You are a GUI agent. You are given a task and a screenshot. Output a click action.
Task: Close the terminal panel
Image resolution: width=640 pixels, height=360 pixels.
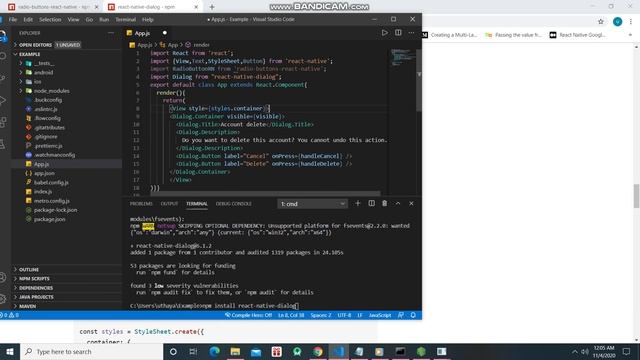[411, 203]
